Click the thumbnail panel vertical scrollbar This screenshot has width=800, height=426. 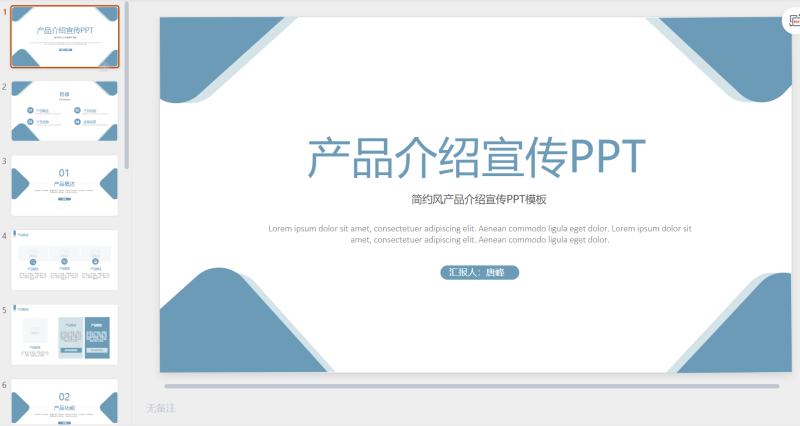(127, 85)
